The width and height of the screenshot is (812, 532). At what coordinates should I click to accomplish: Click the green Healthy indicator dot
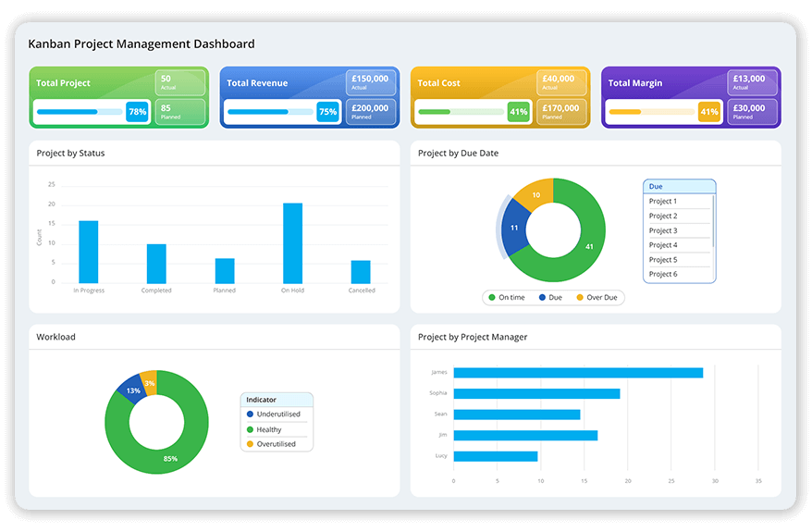tap(250, 429)
